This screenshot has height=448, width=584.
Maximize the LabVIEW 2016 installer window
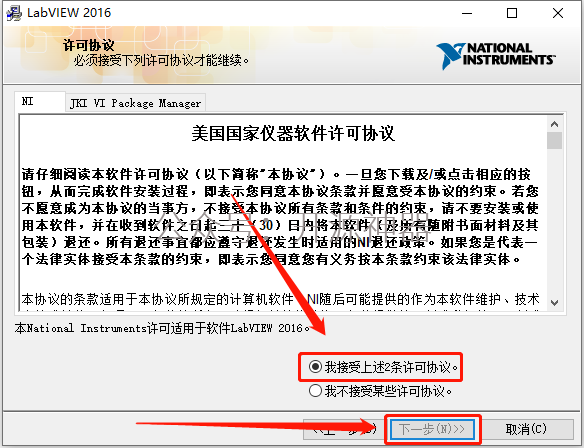(512, 13)
